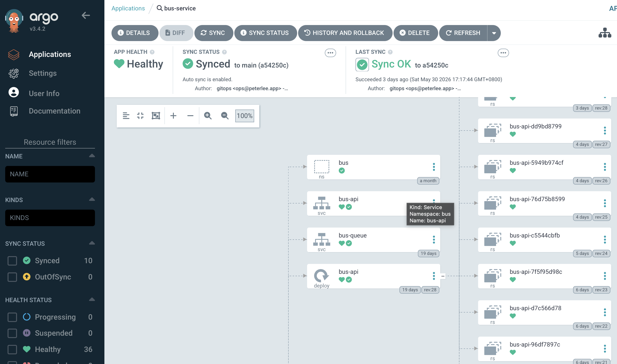This screenshot has height=364, width=617.
Task: Collapse the KINDS filter section
Action: point(92,199)
